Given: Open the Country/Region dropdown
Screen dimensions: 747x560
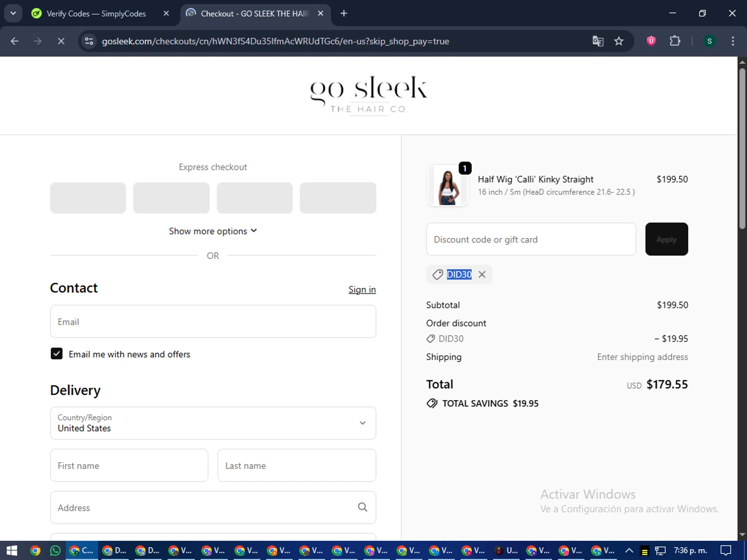Looking at the screenshot, I should point(213,423).
